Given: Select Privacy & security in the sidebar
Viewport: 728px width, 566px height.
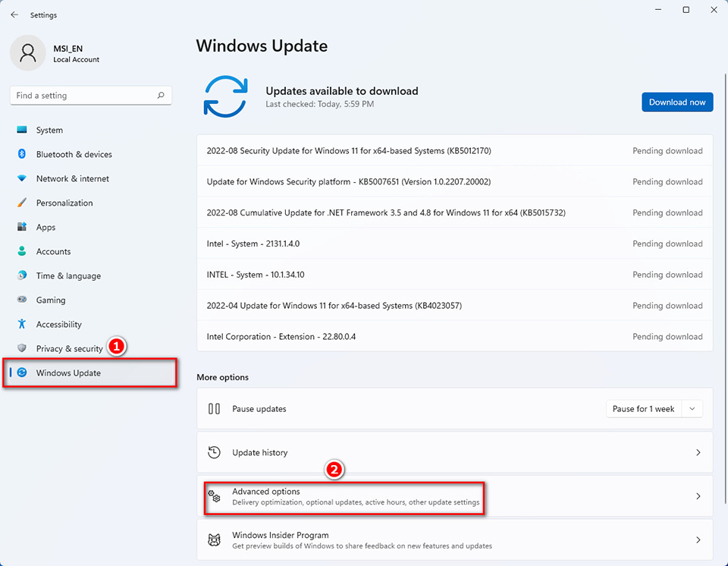Looking at the screenshot, I should (x=69, y=348).
